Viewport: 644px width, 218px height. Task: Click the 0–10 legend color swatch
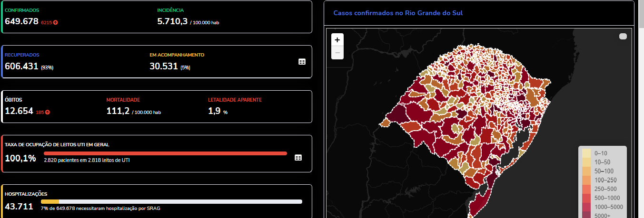(x=586, y=153)
